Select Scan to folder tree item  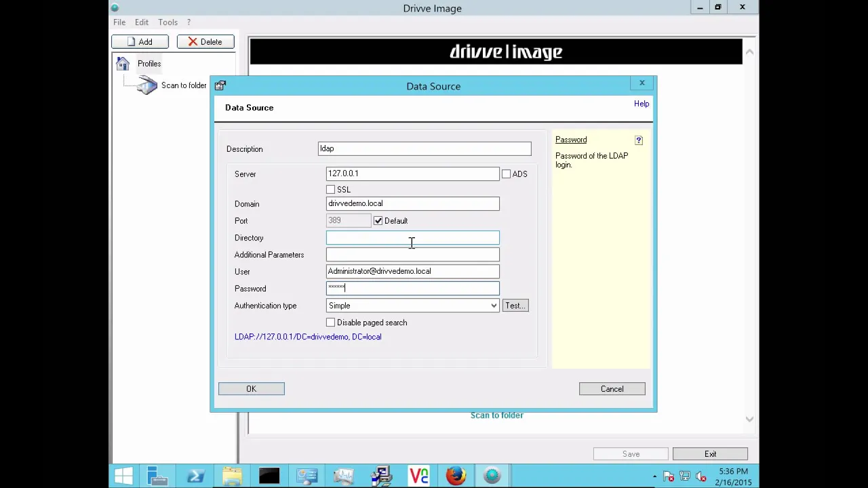(x=184, y=85)
